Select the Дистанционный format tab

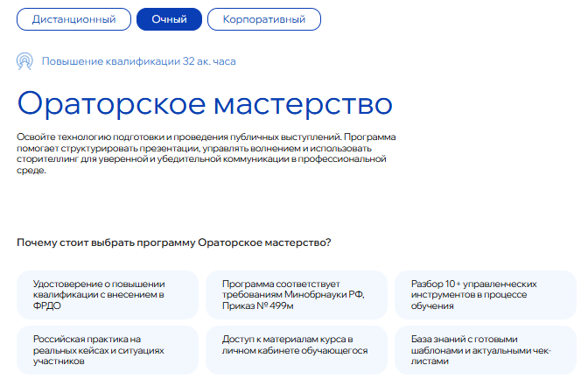coord(73,18)
